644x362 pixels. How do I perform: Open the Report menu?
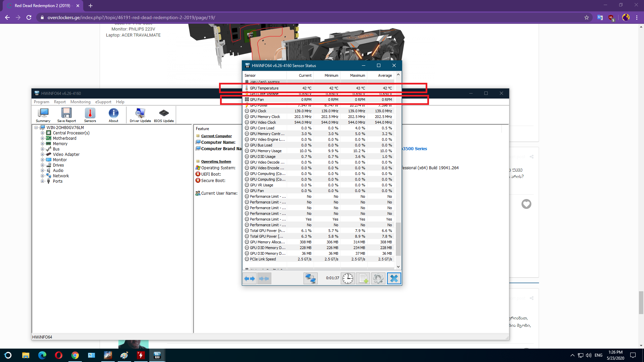(x=60, y=102)
